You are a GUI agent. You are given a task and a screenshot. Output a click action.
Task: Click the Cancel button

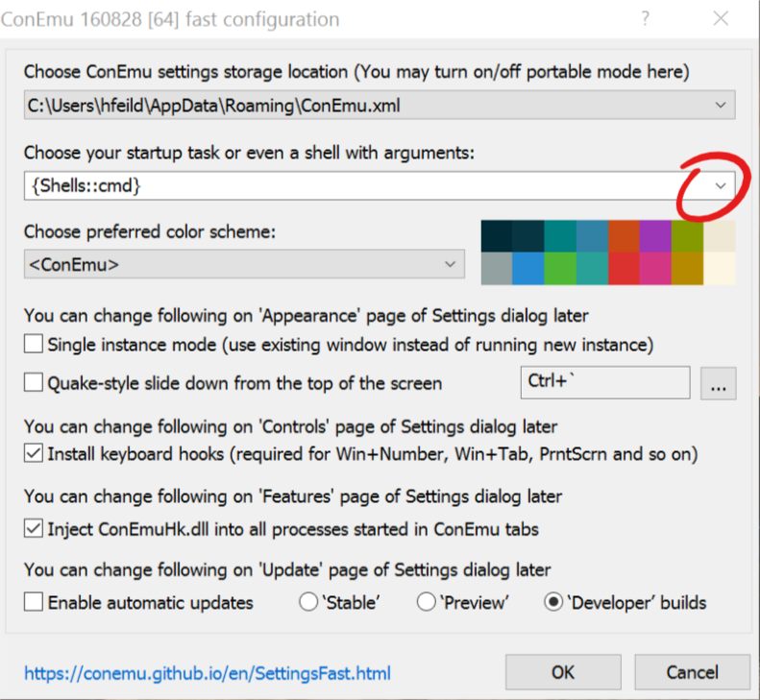tap(692, 673)
